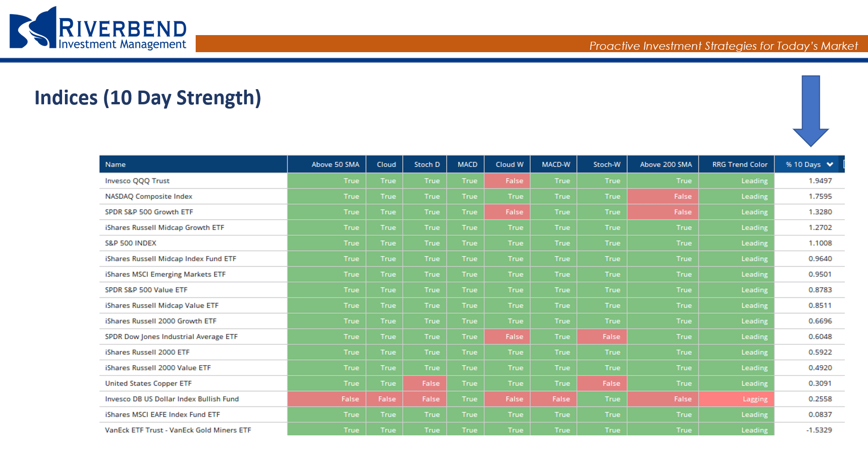
Task: Click the 1.1008 value for S&P 500
Action: click(x=820, y=243)
